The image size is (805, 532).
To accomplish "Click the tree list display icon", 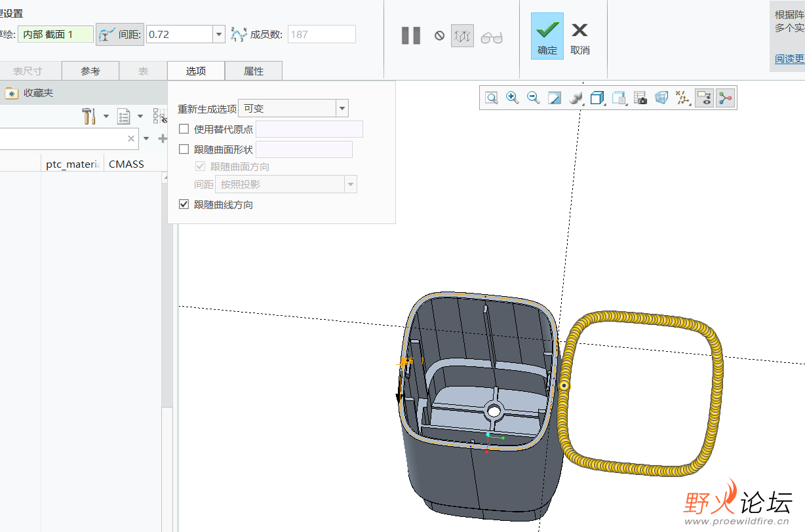I will [124, 117].
